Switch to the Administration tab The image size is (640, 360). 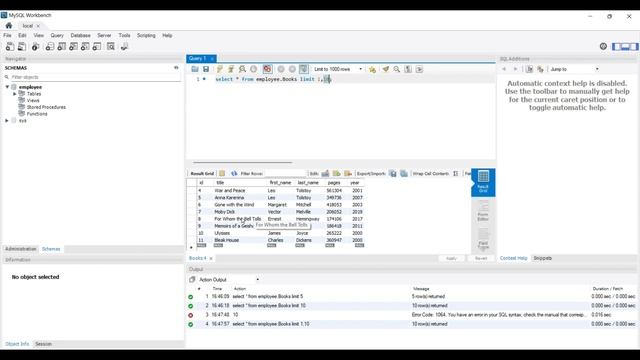[x=20, y=249]
